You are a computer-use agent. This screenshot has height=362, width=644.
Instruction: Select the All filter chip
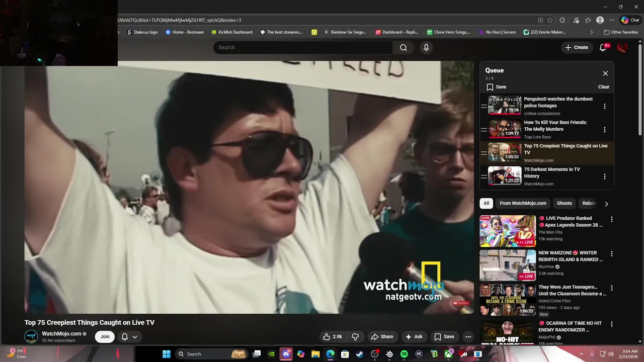point(486,203)
